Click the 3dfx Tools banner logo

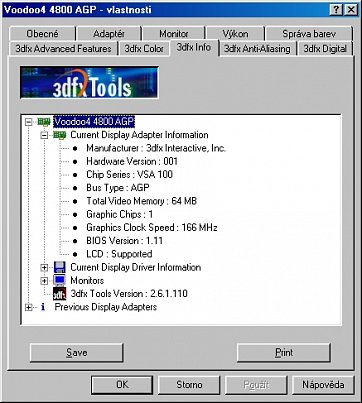pyautogui.click(x=89, y=82)
